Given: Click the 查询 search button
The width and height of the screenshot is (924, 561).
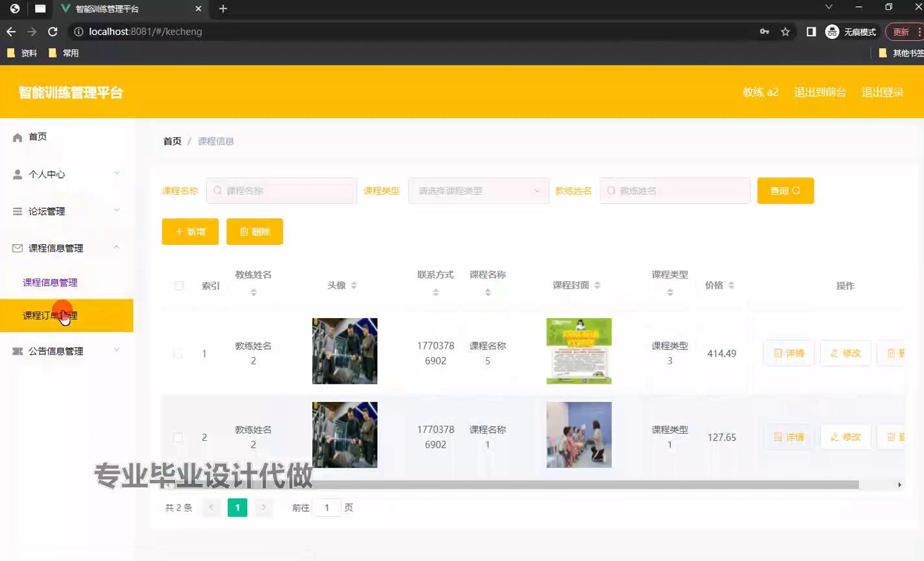Looking at the screenshot, I should (x=785, y=191).
